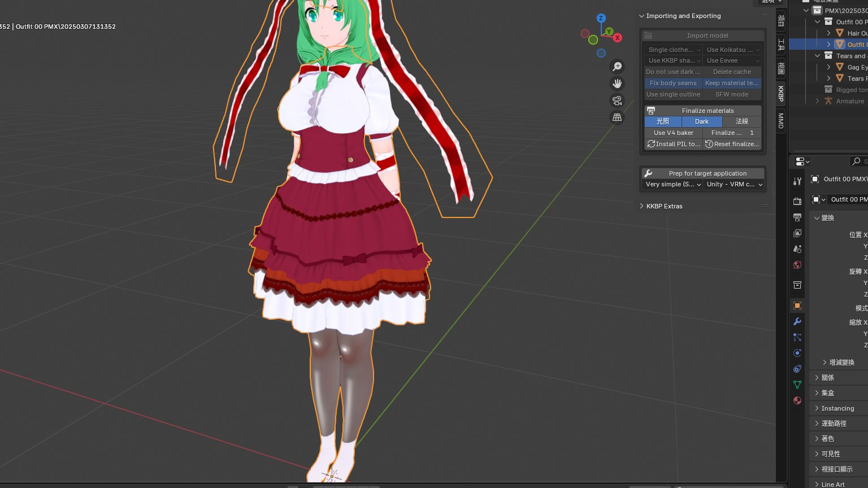868x488 pixels.
Task: Open the Material properties tab icon
Action: click(797, 400)
